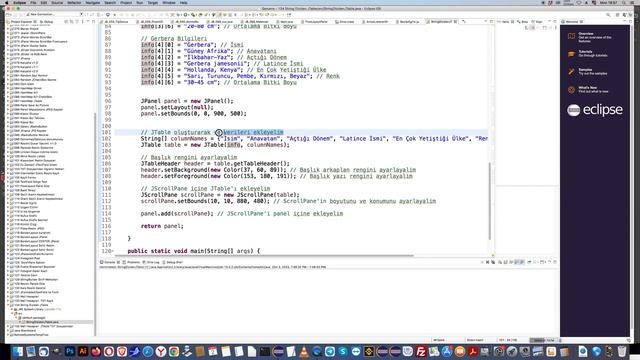Open the Safari browser from the Dock

click(148, 351)
